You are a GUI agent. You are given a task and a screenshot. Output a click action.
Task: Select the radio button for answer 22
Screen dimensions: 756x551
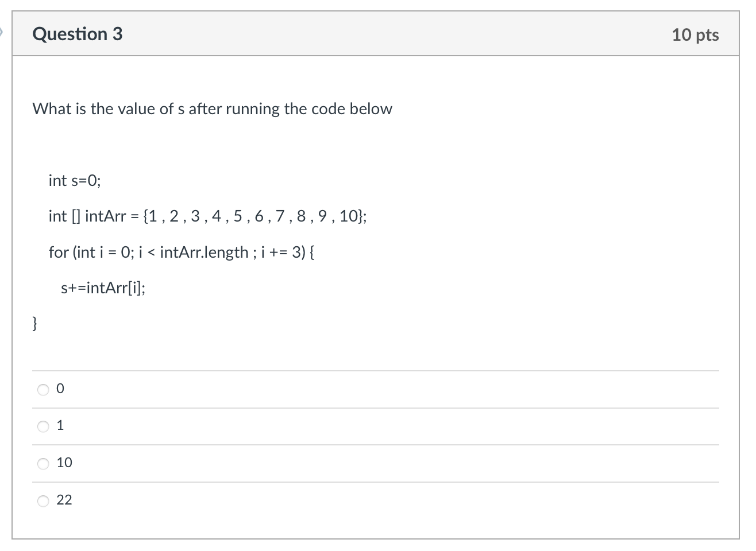coord(43,500)
